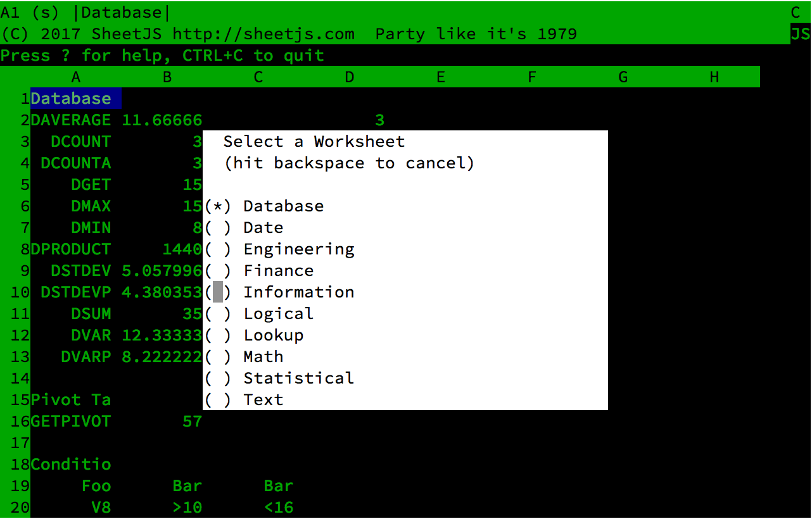The width and height of the screenshot is (812, 519).
Task: Select column header F
Action: pos(532,77)
